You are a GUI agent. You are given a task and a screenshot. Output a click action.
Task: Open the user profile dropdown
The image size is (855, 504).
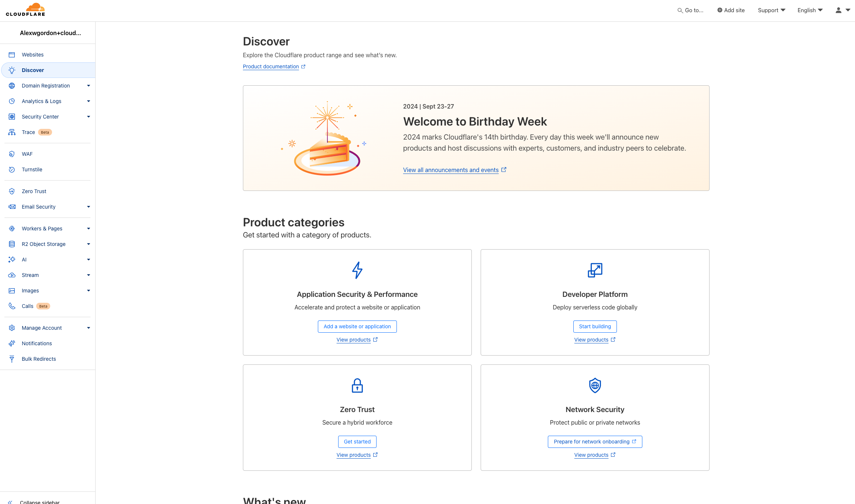(843, 10)
